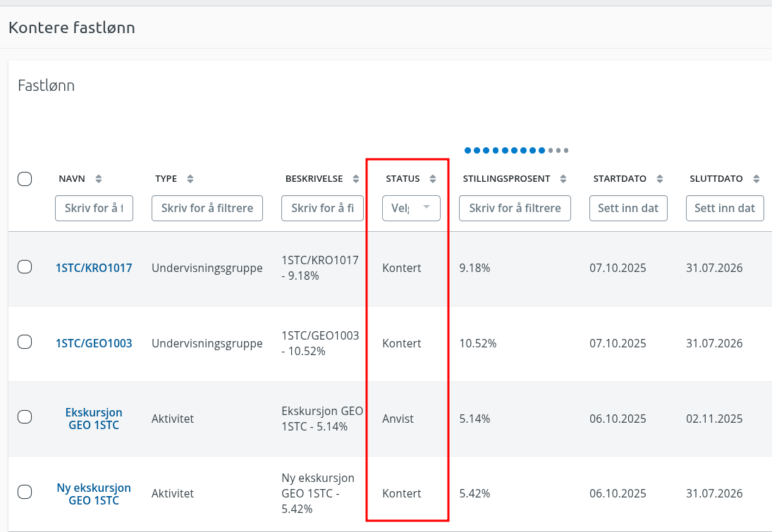This screenshot has height=532, width=772.
Task: Sort table by NAVN column
Action: pos(99,179)
